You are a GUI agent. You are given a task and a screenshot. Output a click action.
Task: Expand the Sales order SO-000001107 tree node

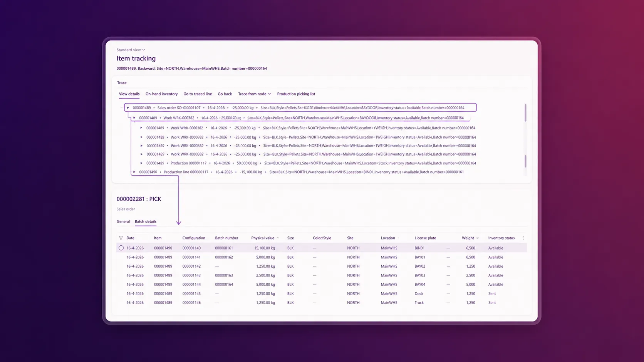(x=128, y=108)
